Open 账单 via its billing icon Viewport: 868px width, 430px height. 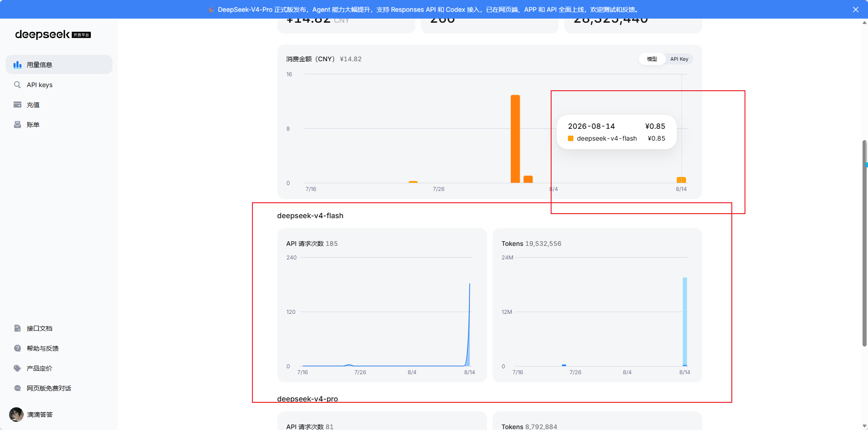click(x=17, y=125)
